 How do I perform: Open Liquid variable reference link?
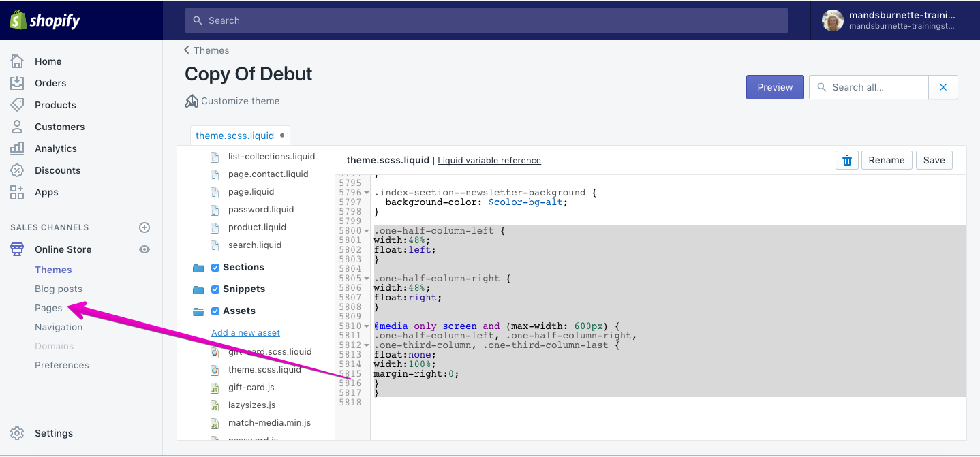coord(489,161)
